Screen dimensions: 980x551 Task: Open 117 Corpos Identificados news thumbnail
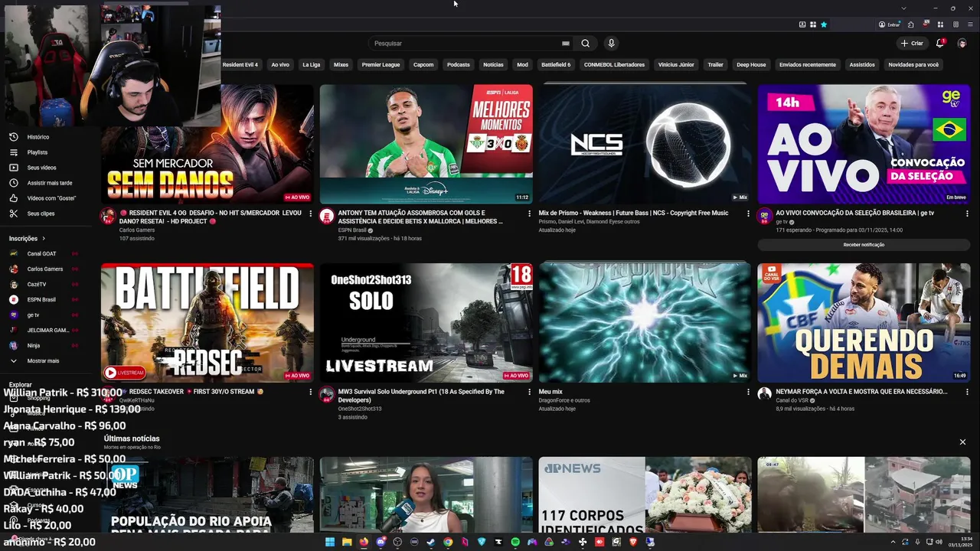(645, 494)
